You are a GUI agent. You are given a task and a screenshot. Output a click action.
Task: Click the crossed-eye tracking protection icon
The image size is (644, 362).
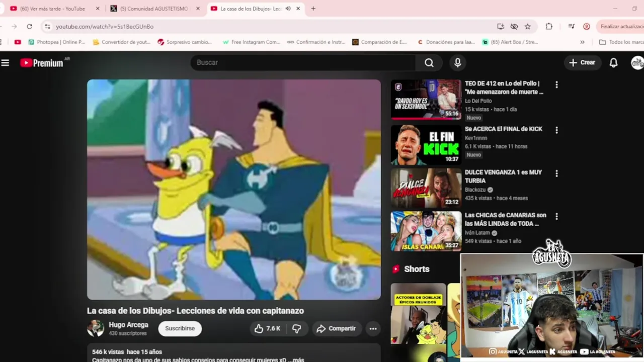(x=514, y=26)
